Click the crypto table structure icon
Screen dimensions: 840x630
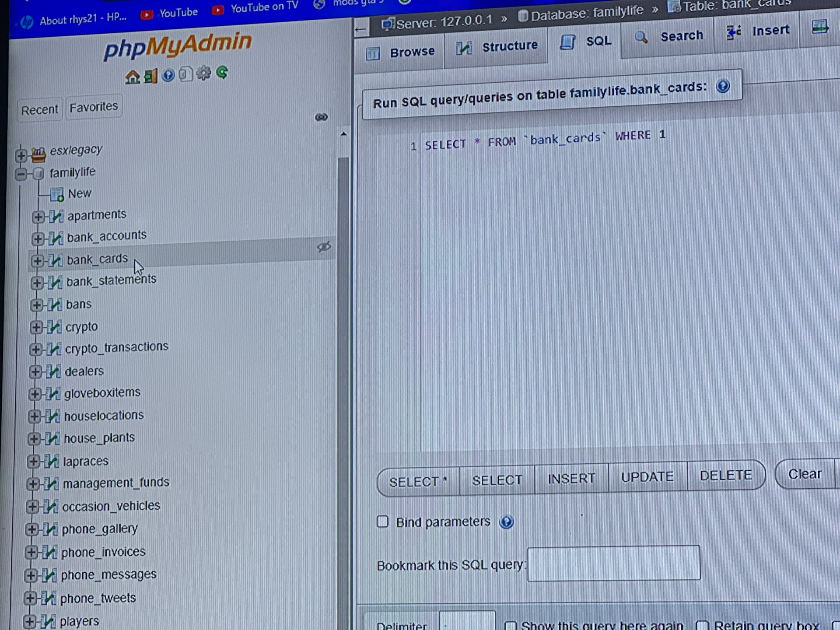(54, 327)
